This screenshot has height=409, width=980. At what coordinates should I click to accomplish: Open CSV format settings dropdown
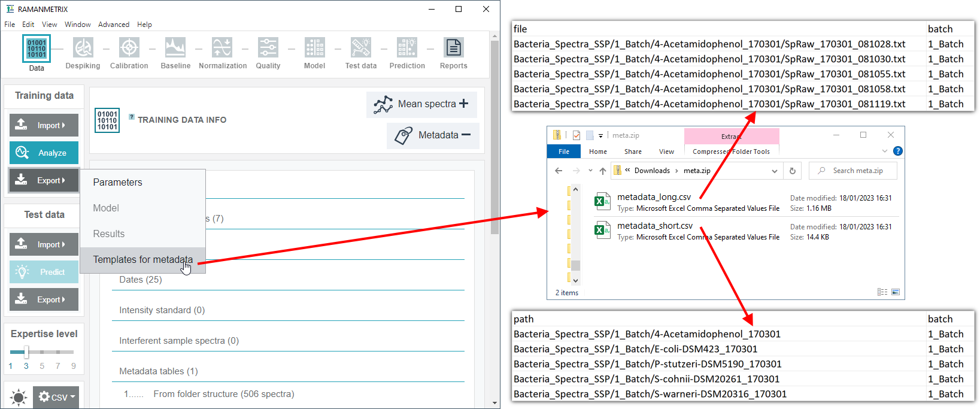click(56, 397)
